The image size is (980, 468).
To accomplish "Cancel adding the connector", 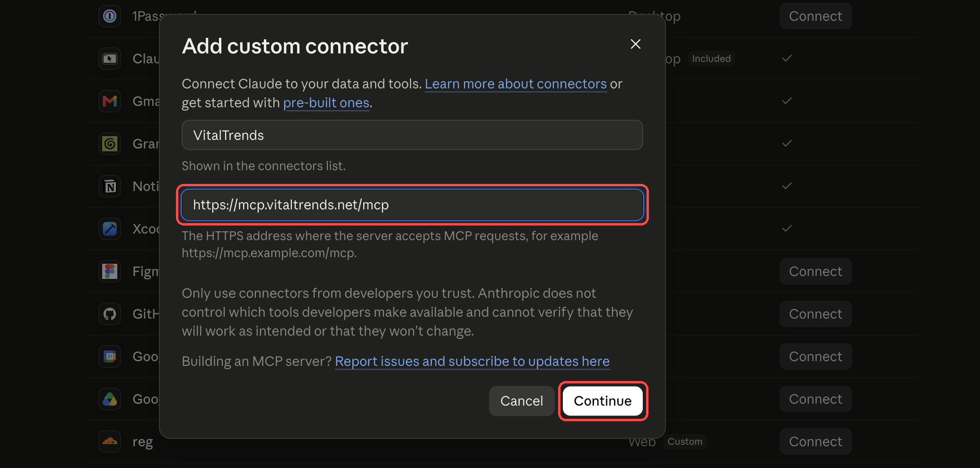I will pos(522,401).
